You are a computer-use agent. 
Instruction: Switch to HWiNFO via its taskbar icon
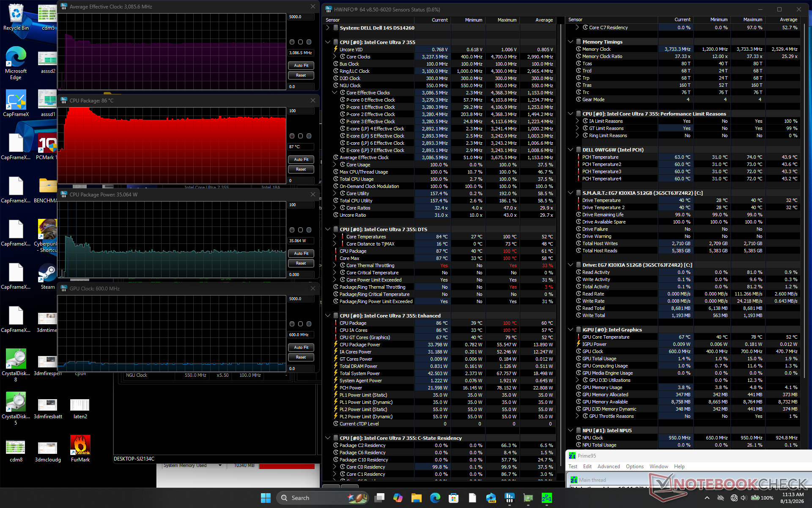[510, 498]
